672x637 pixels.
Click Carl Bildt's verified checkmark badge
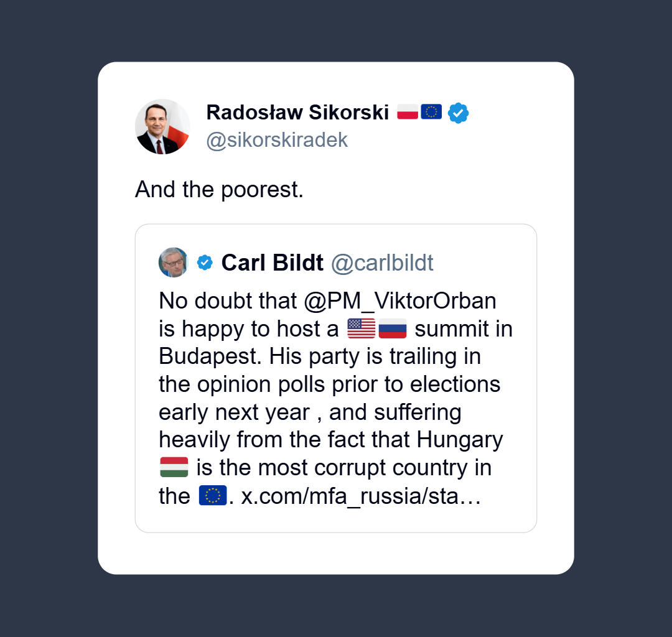205,263
